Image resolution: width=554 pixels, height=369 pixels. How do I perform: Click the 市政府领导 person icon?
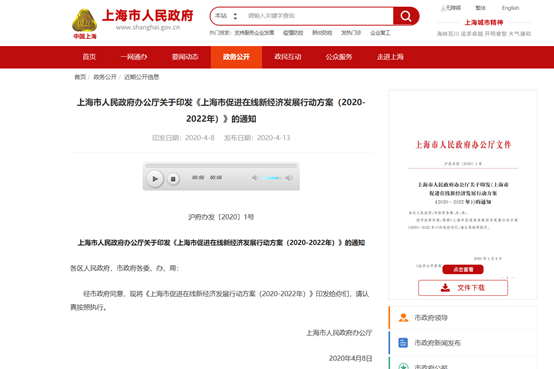click(x=403, y=317)
